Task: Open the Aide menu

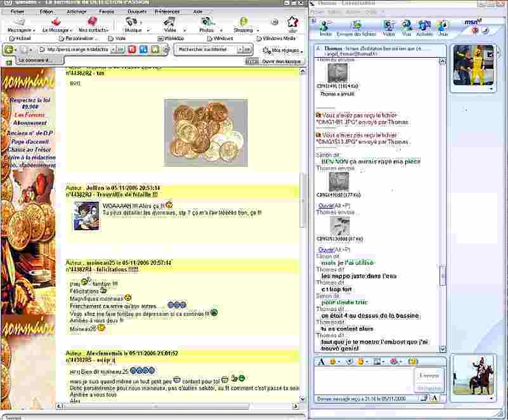Action: tap(198, 11)
